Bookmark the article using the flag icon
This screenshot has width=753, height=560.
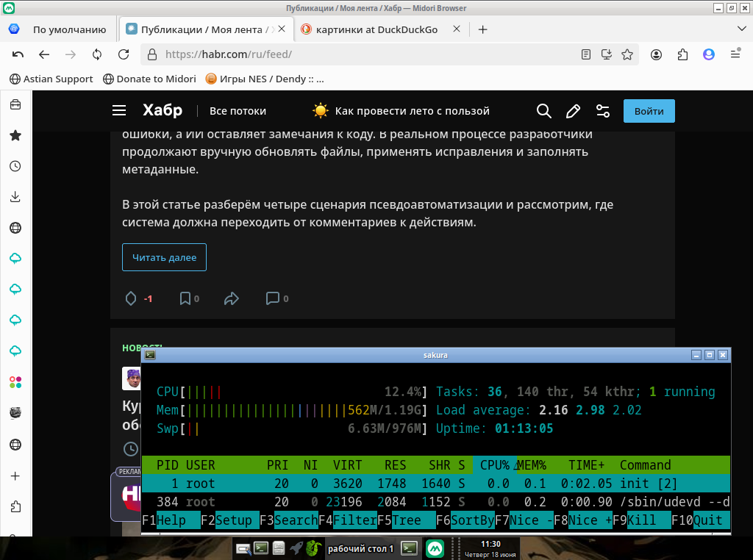(x=185, y=298)
